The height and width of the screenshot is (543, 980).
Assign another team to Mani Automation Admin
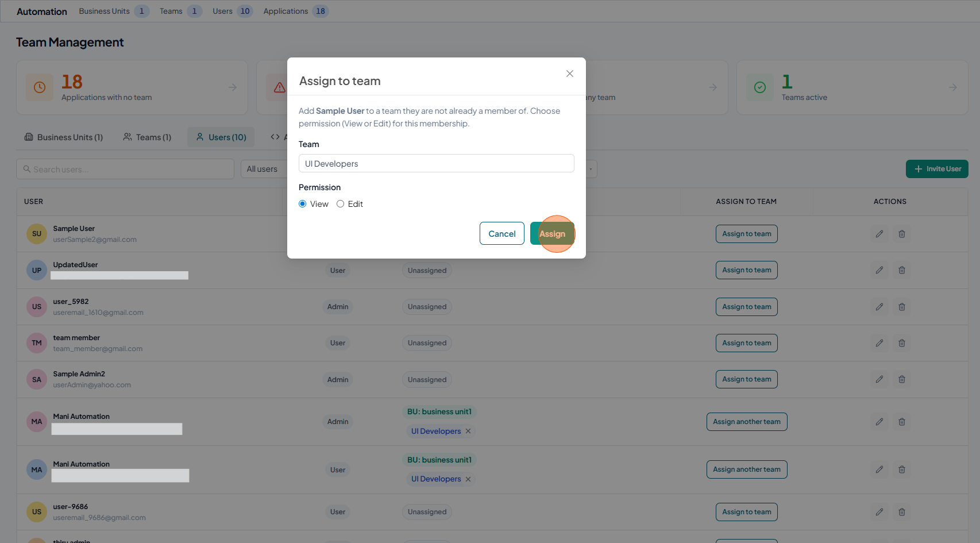pos(747,422)
